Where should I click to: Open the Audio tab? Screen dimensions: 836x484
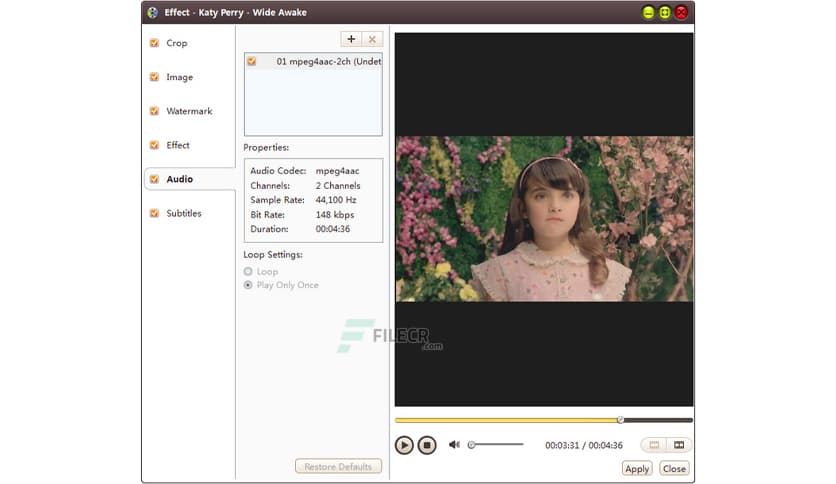(x=189, y=179)
